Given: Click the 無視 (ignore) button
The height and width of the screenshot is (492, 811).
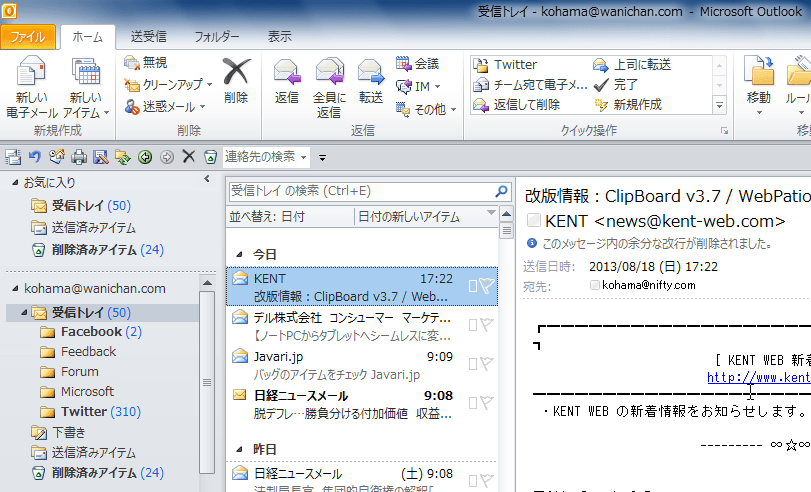Looking at the screenshot, I should point(146,63).
